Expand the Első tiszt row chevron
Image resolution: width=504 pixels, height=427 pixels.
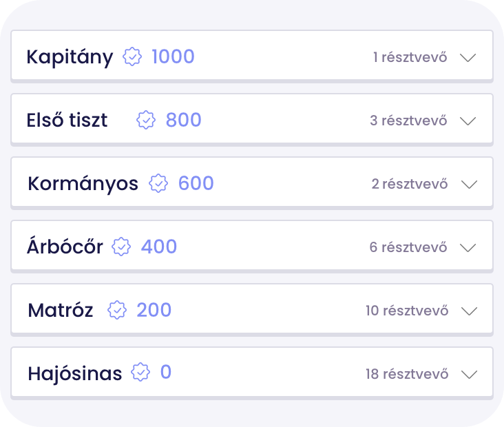point(468,121)
